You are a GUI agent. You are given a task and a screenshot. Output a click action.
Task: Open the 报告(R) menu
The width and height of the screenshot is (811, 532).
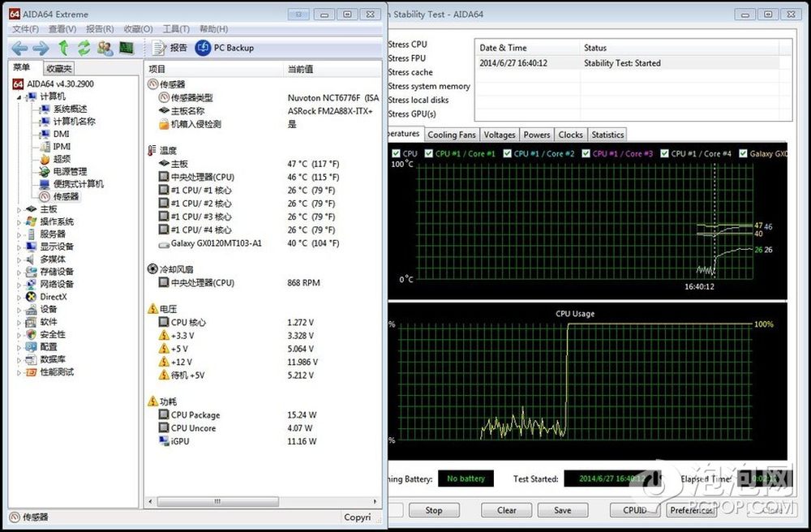pos(100,29)
